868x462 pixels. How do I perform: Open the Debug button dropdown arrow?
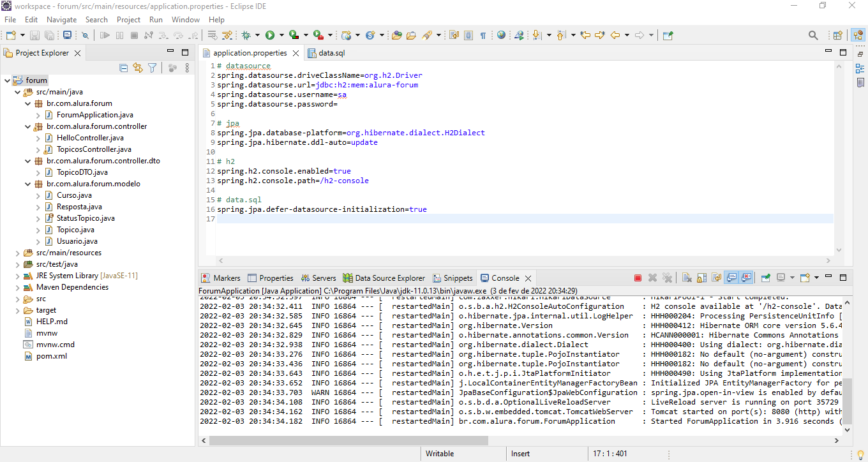[x=257, y=35]
